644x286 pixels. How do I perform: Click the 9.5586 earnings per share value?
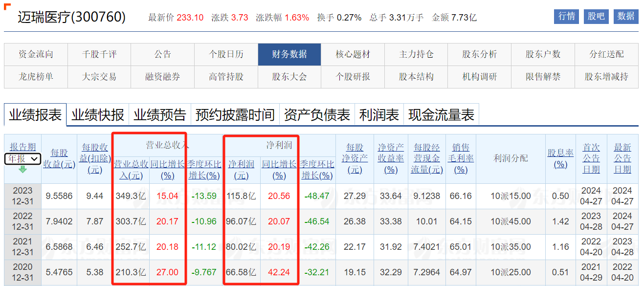(59, 196)
